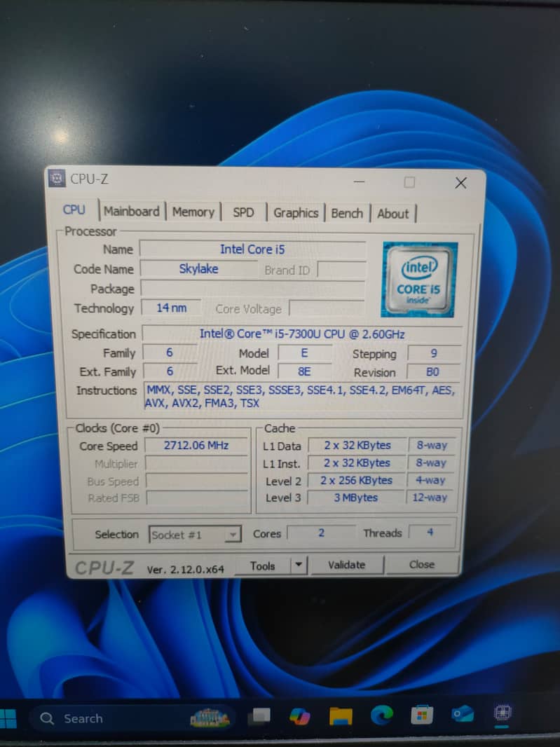Screen dimensions: 560x747
Task: Close the CPU-Z window with X
Action: click(x=460, y=183)
